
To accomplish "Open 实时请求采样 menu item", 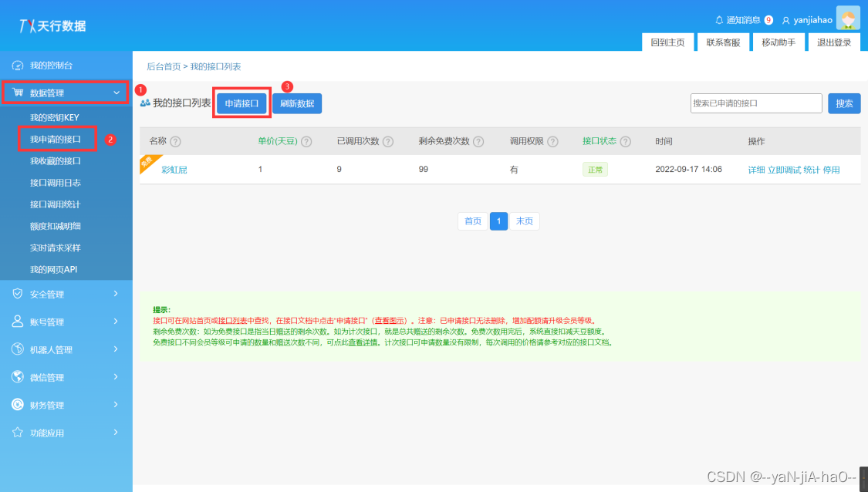I will pos(56,248).
